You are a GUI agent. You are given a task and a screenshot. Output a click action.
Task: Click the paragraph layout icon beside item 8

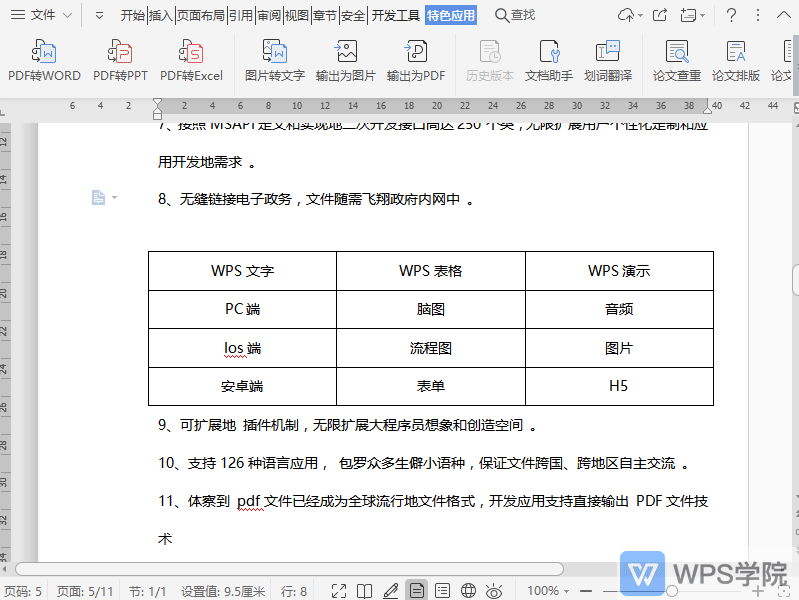click(x=98, y=197)
